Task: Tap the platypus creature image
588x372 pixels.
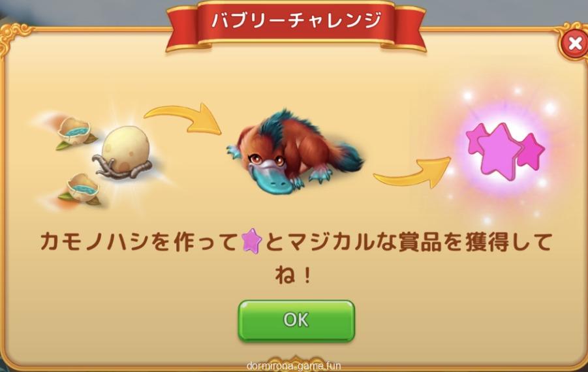Action: [x=294, y=151]
